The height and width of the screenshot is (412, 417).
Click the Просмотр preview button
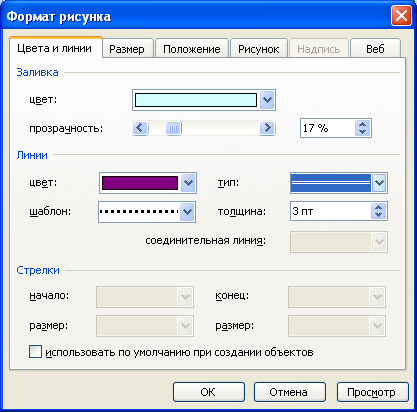coord(372,392)
